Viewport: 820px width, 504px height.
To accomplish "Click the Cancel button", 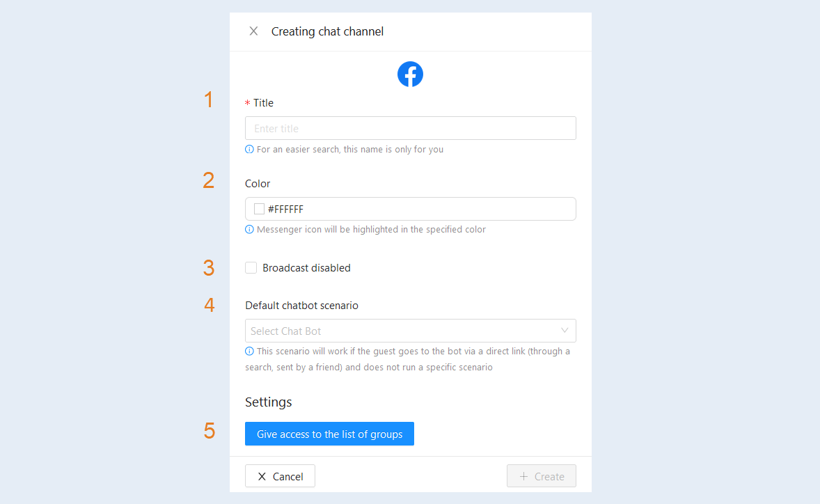I will 280,476.
